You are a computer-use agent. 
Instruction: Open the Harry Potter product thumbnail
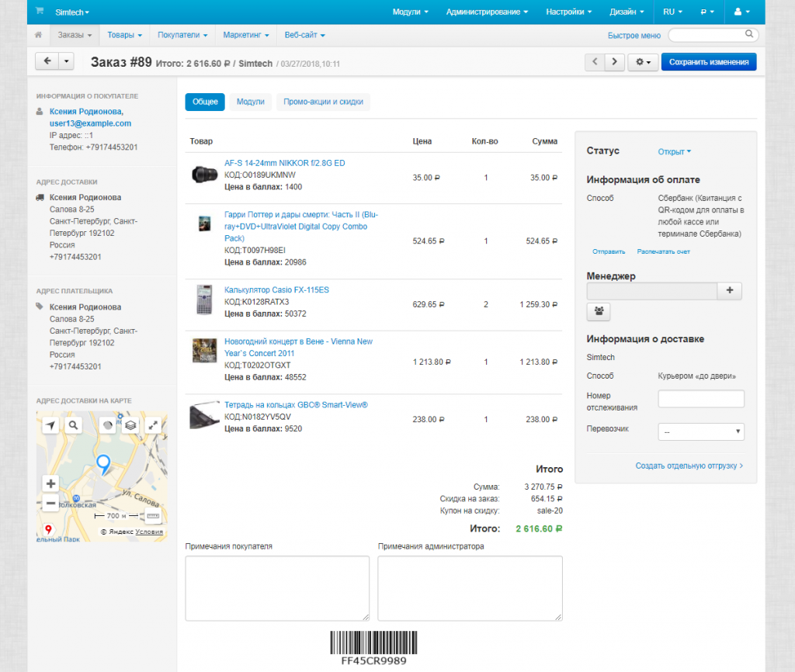tap(204, 223)
